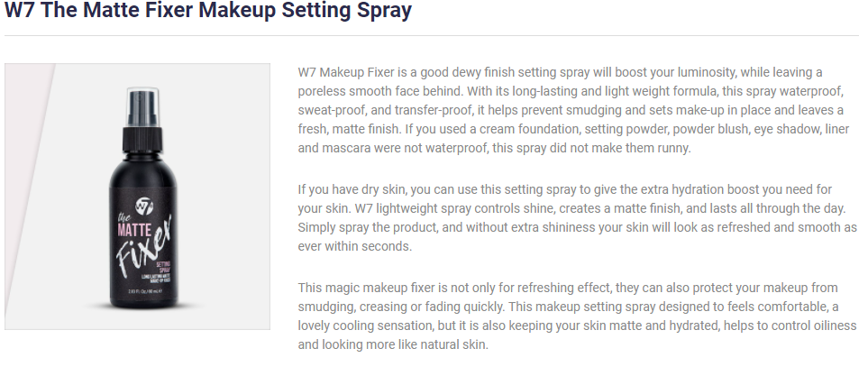Image resolution: width=868 pixels, height=376 pixels.
Task: Click the line 'ever within seconds.'
Action: tap(355, 246)
